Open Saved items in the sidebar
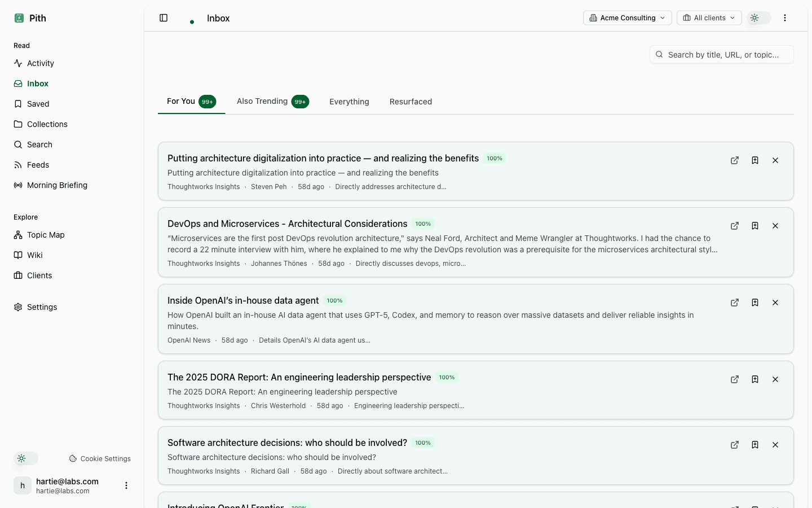 pos(72,104)
